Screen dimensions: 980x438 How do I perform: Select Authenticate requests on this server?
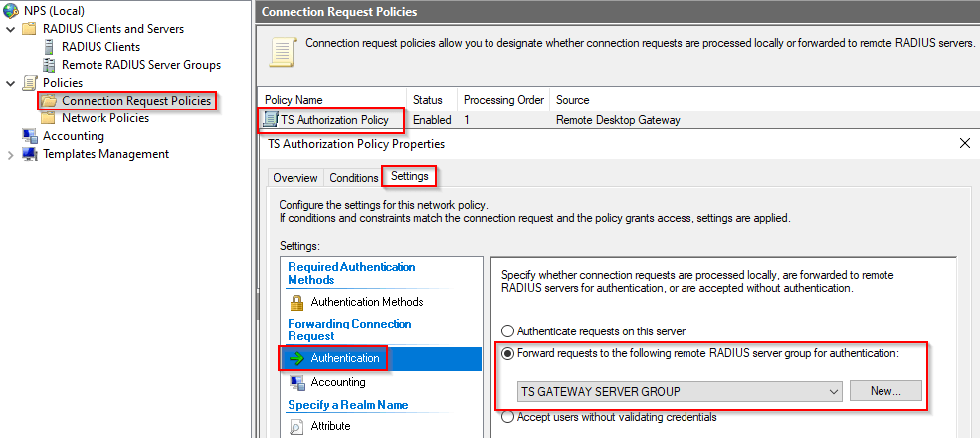click(508, 331)
